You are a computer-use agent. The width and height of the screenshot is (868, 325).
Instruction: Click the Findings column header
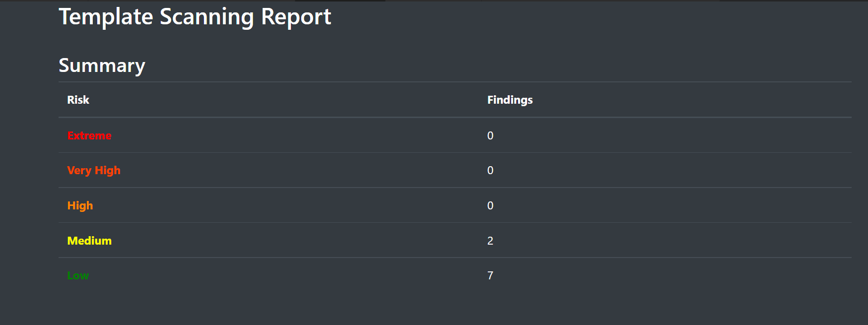[510, 100]
